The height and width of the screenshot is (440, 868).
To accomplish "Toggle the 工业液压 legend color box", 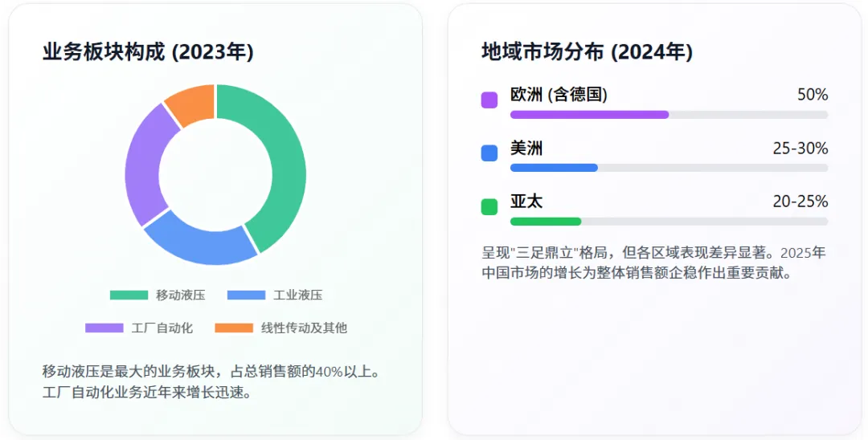I will tap(247, 295).
